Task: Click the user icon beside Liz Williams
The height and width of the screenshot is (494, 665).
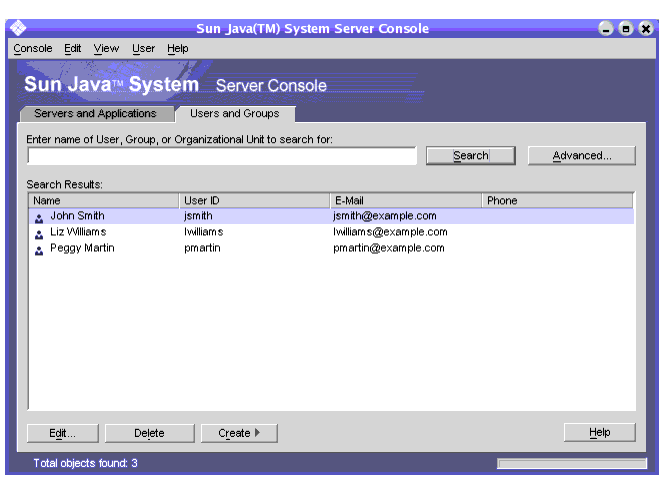Action: click(39, 234)
